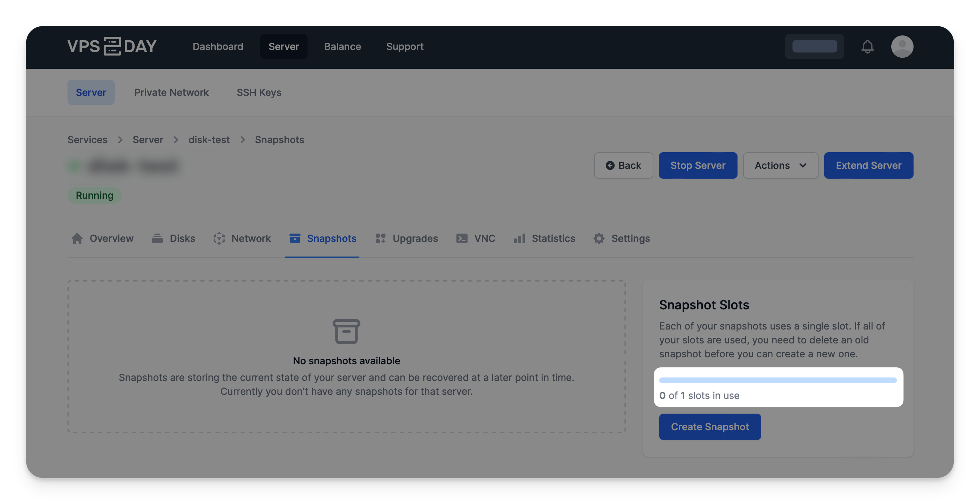This screenshot has height=504, width=980.
Task: Click the Extend Server button
Action: click(x=868, y=165)
